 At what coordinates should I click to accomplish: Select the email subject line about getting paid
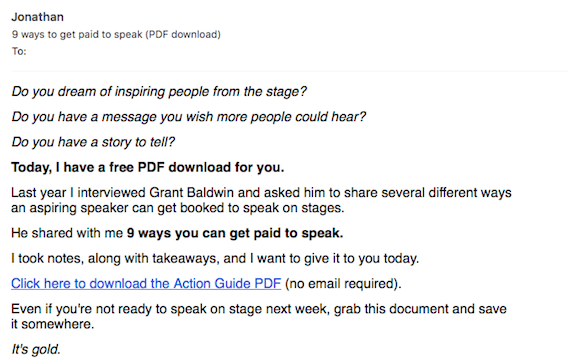click(116, 35)
